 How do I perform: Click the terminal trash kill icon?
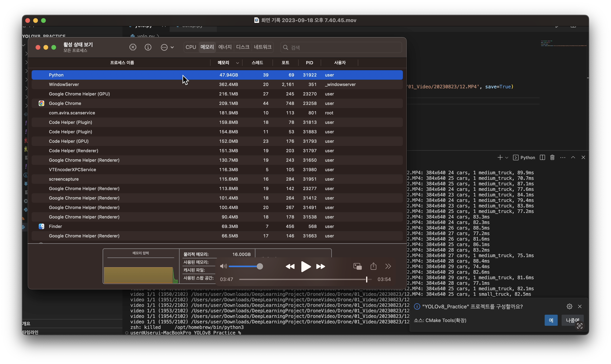point(552,158)
